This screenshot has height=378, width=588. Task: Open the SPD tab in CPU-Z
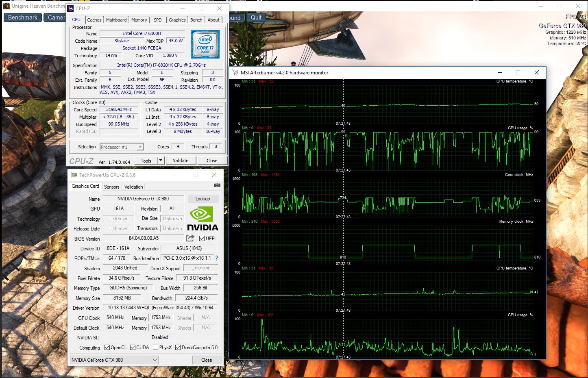tap(158, 20)
